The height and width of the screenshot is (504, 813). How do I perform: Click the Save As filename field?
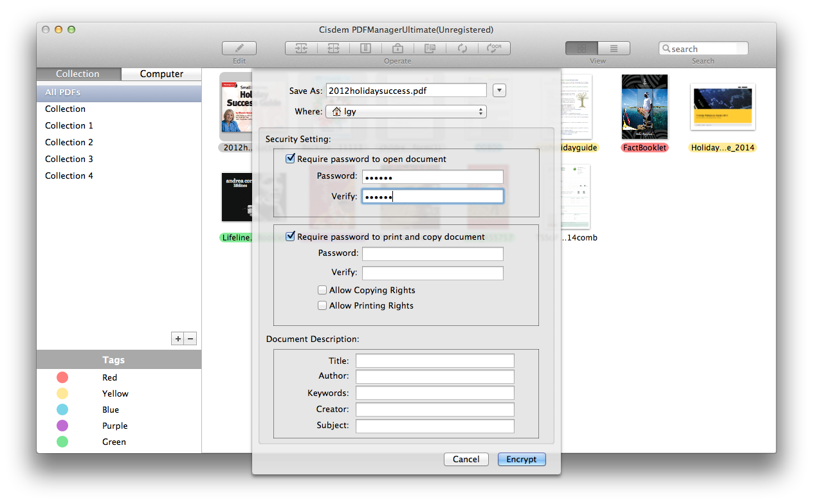pyautogui.click(x=406, y=91)
